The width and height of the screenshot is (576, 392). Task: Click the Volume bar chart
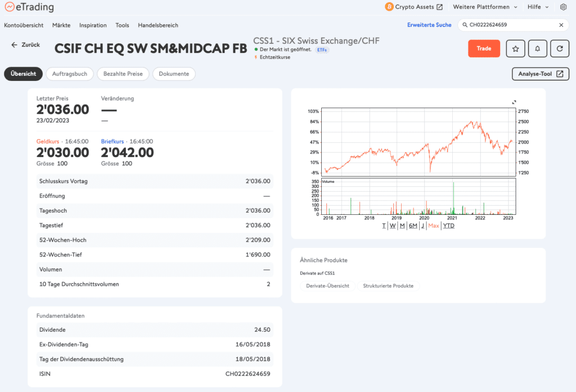pos(418,196)
